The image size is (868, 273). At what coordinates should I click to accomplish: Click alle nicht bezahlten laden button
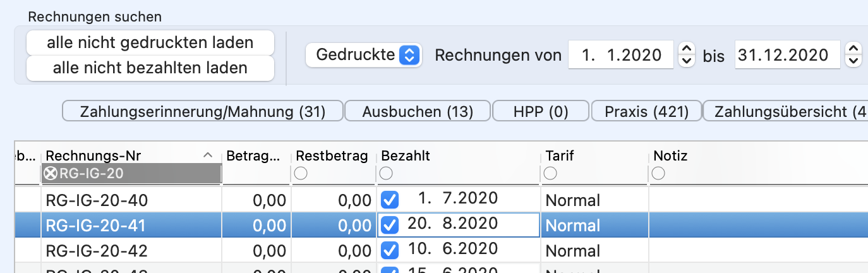150,68
